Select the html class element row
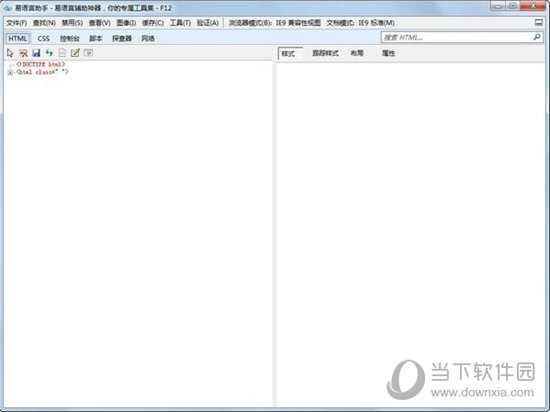Image resolution: width=550 pixels, height=412 pixels. click(42, 72)
